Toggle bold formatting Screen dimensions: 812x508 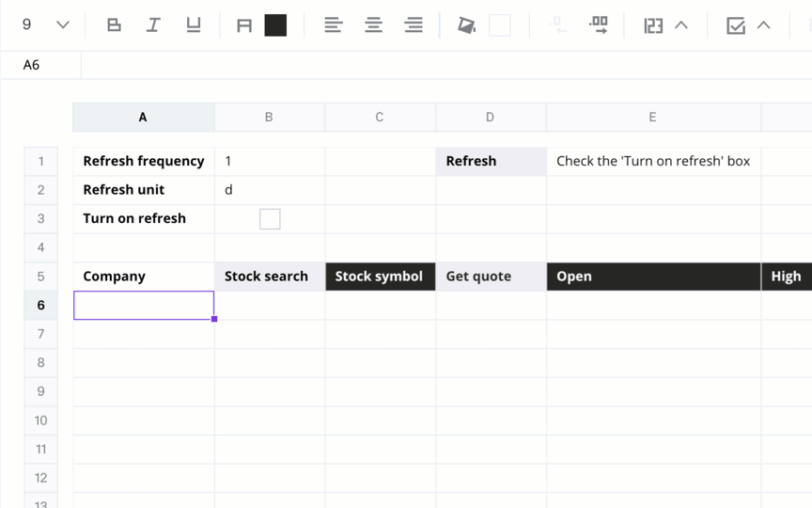pyautogui.click(x=114, y=24)
